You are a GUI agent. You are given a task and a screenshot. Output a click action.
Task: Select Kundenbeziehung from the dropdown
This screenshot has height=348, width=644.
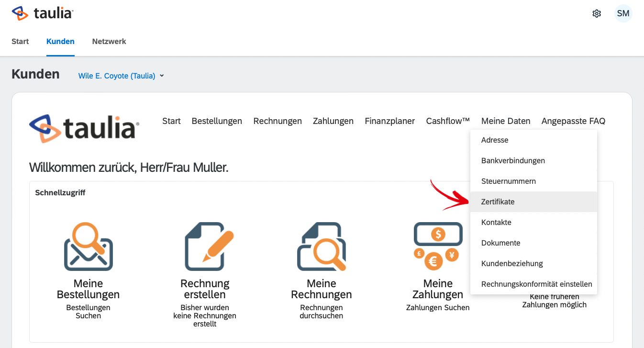click(533, 264)
